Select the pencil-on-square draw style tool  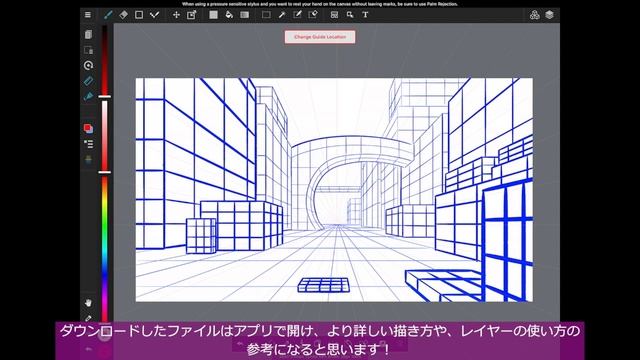(297, 15)
